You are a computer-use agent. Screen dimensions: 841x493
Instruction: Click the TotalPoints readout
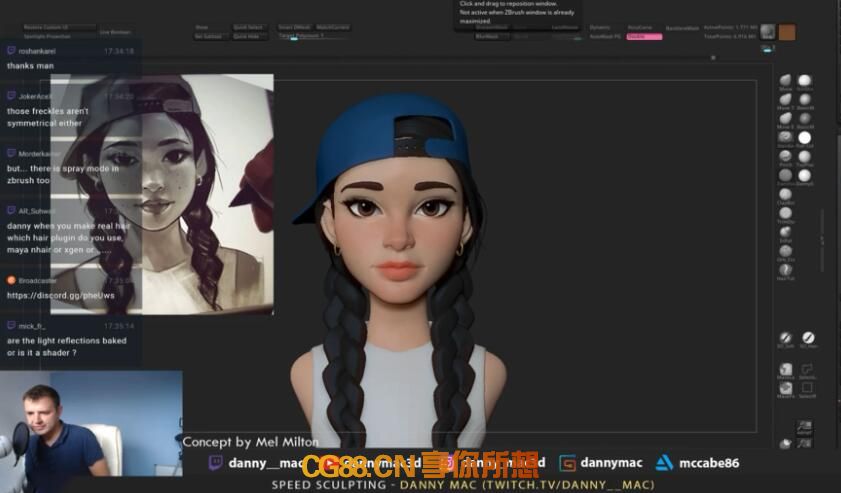coord(730,36)
